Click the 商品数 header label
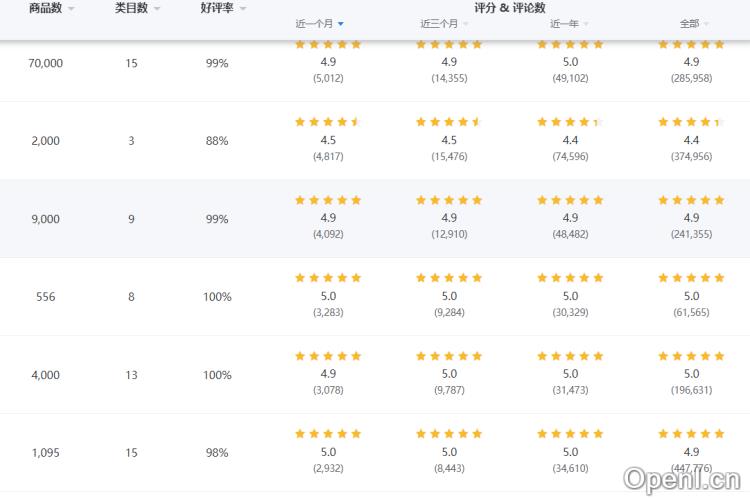This screenshot has width=750, height=499. [45, 8]
